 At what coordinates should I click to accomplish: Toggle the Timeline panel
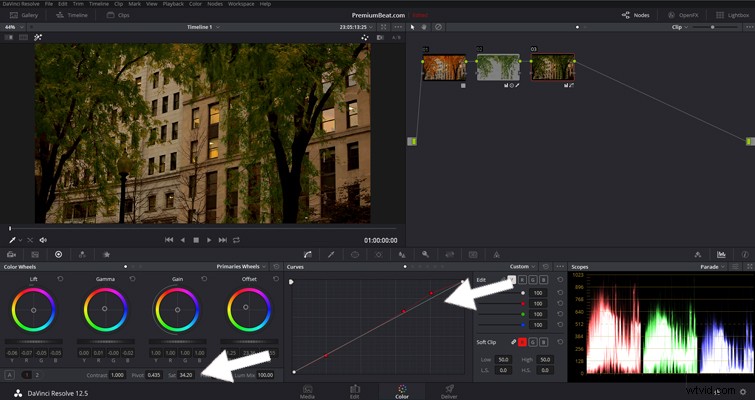tap(72, 15)
